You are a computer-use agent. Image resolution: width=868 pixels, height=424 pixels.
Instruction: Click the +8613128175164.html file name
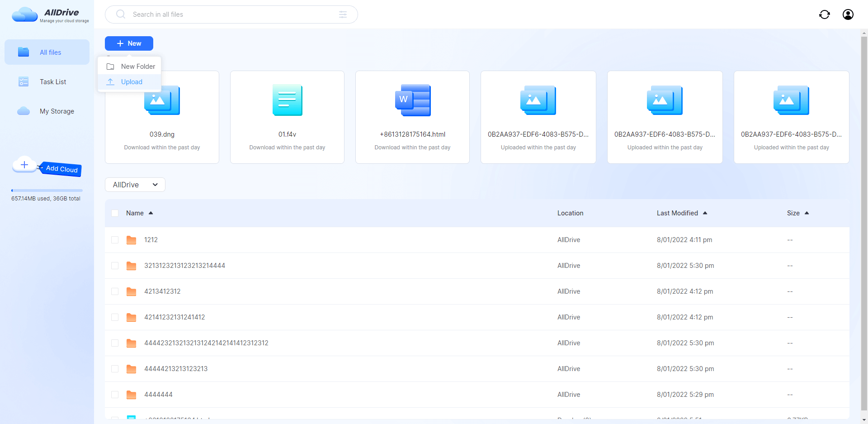[x=413, y=134]
